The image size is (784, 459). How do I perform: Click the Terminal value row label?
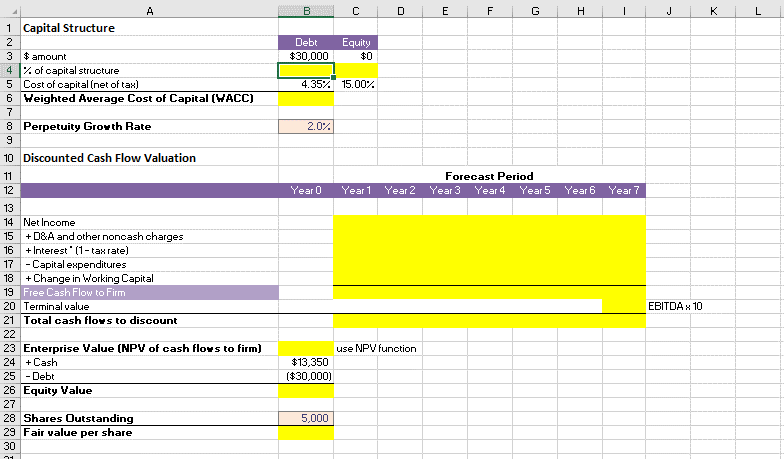point(56,306)
